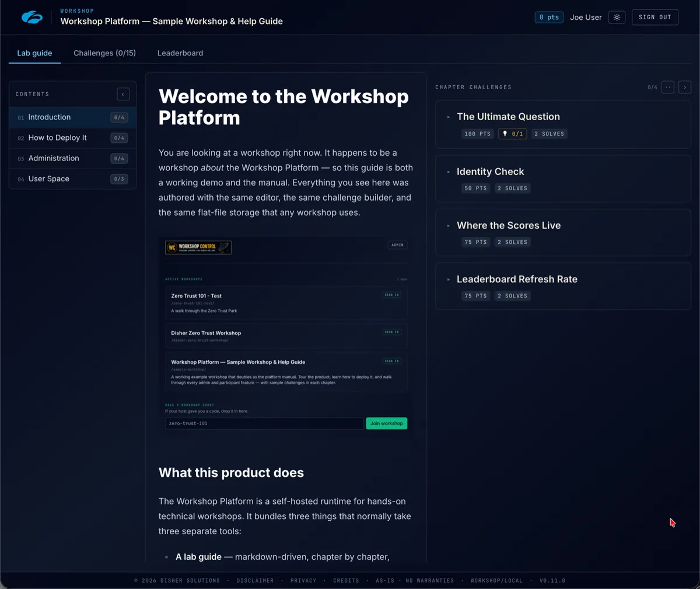
Task: Open the Challenges (0/15) tab
Action: 104,53
